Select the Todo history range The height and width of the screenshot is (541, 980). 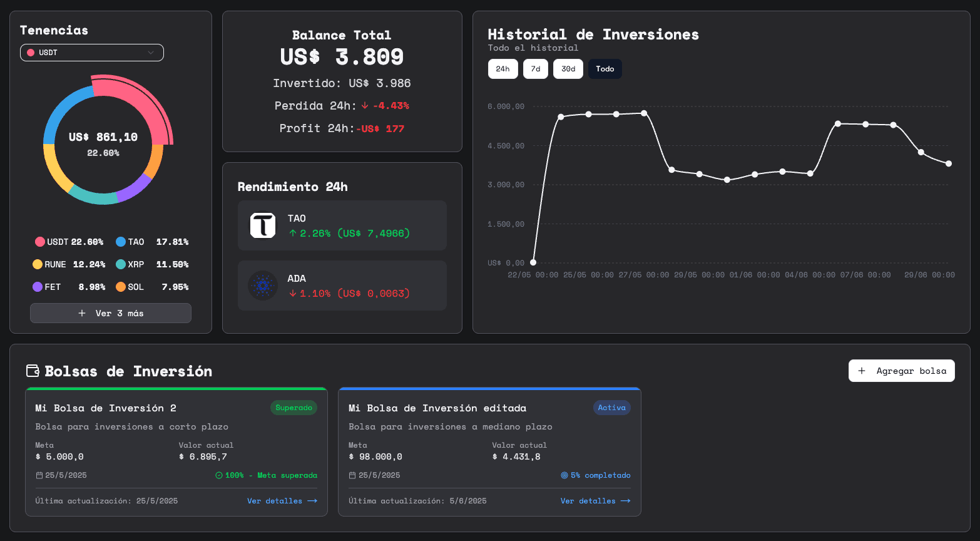click(x=605, y=69)
